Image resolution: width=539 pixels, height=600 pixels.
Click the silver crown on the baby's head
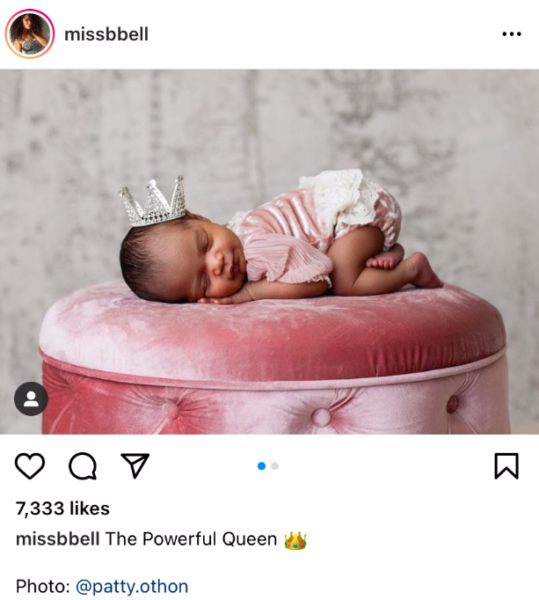[x=153, y=201]
